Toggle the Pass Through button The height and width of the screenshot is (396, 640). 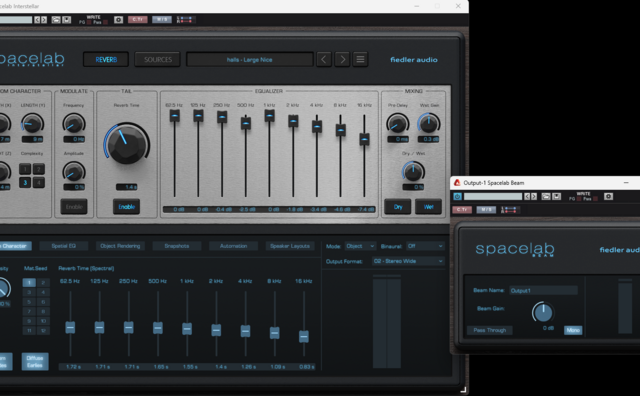489,330
